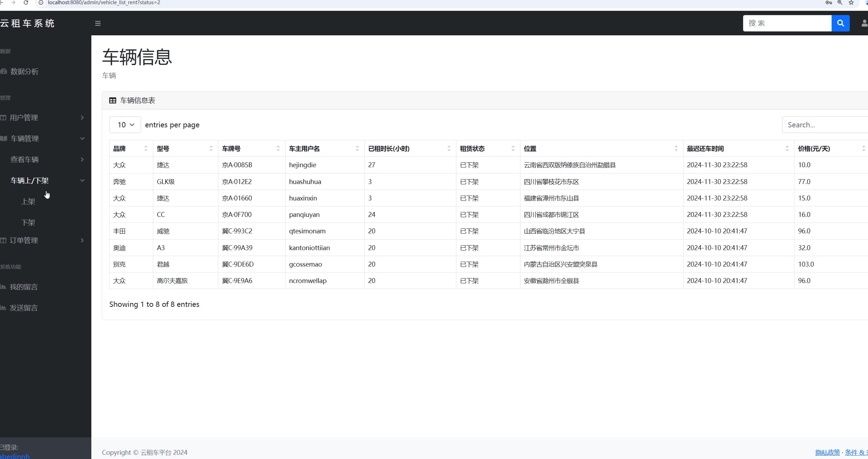The width and height of the screenshot is (868, 459).
Task: Click the 数据分析 dashboard icon
Action: (3, 71)
